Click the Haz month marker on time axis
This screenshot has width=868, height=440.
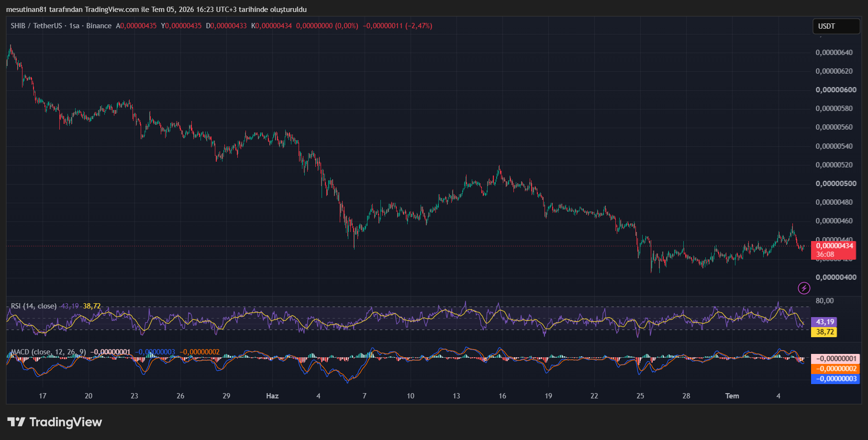(272, 396)
